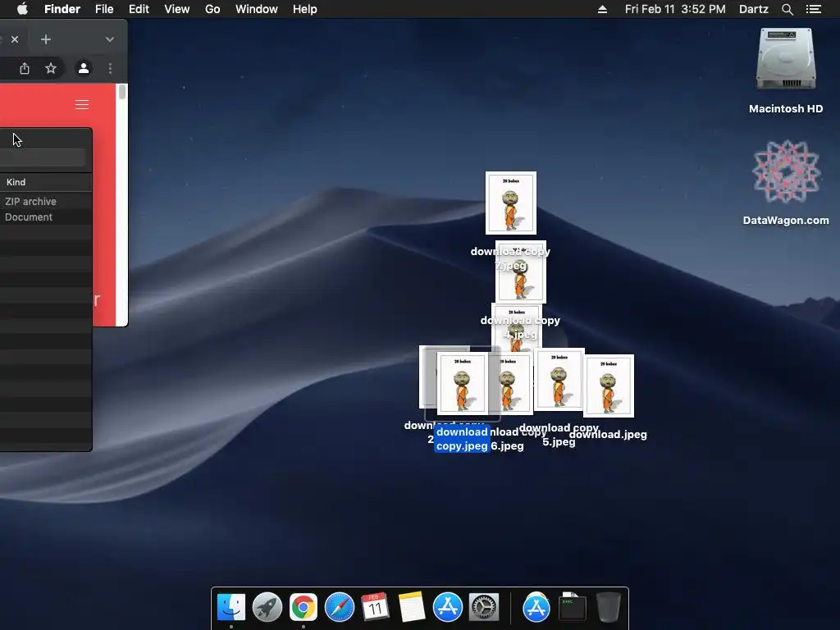Select the Macintosh HD drive icon
Image resolution: width=840 pixels, height=630 pixels.
(x=785, y=59)
